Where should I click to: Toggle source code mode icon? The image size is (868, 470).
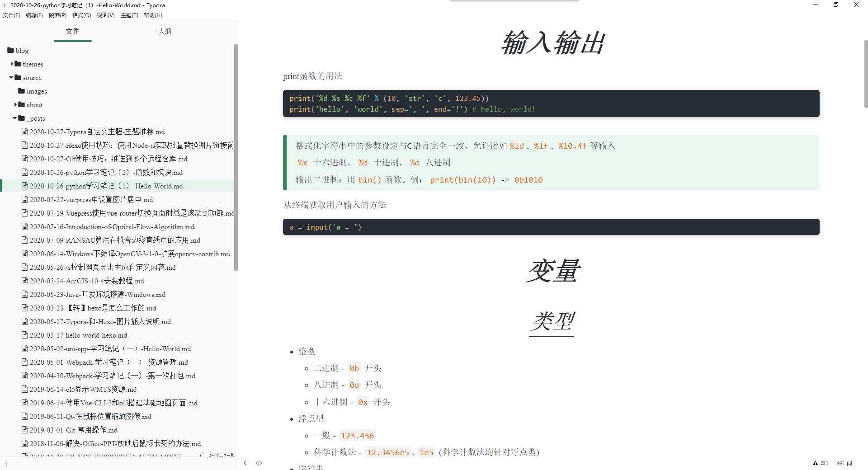tap(259, 463)
